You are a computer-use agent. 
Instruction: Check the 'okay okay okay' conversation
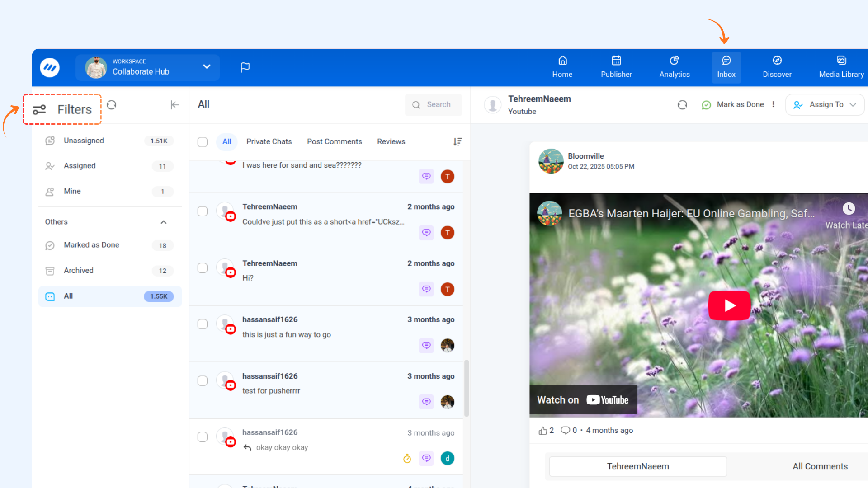pos(203,437)
